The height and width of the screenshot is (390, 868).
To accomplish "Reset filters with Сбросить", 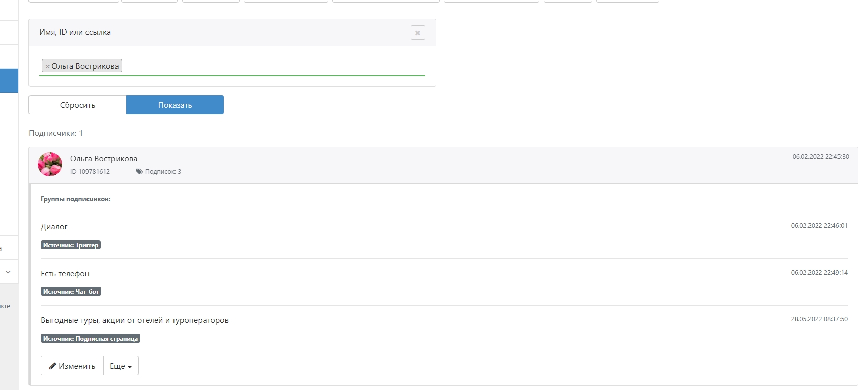I will pyautogui.click(x=77, y=105).
